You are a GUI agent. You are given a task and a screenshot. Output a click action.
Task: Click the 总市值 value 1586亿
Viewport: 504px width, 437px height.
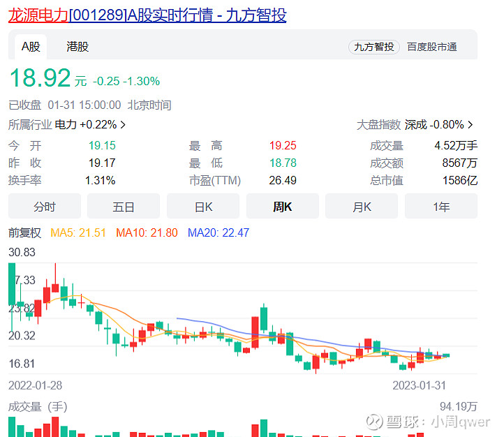coord(460,180)
